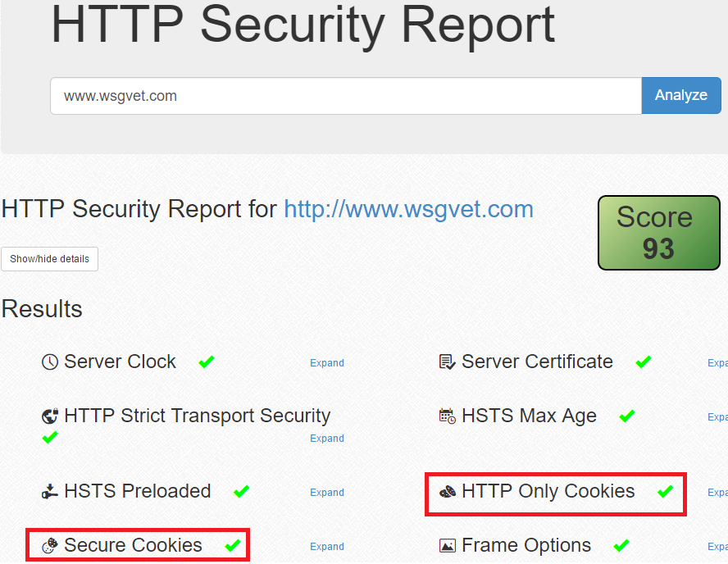This screenshot has height=564, width=728.
Task: Click the HTTP Only Cookies icon
Action: [x=448, y=492]
